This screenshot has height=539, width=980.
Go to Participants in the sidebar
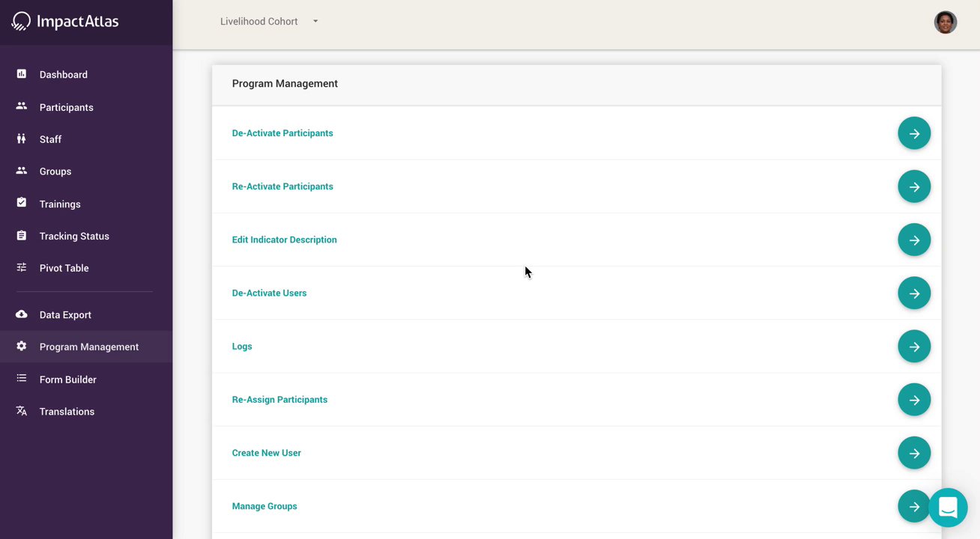point(86,107)
